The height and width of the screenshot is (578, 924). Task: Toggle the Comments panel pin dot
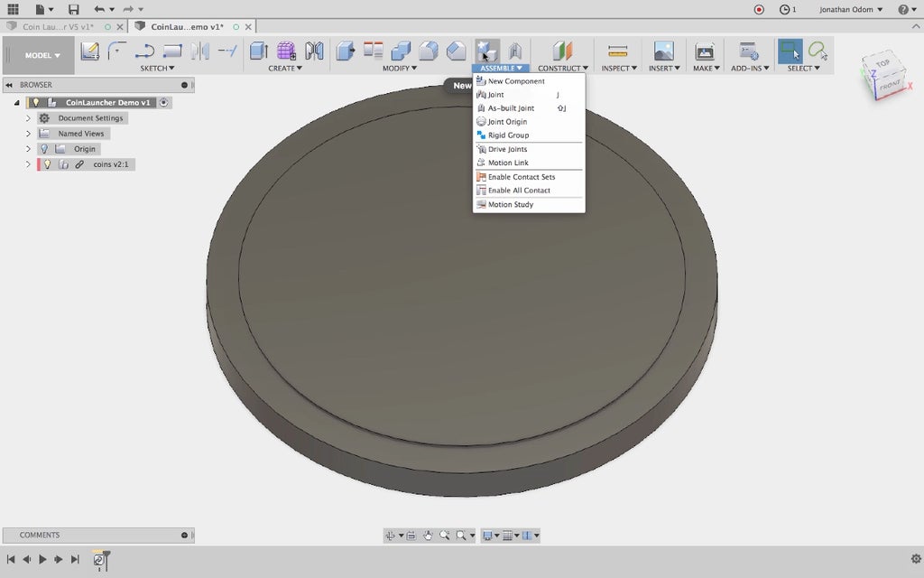184,535
